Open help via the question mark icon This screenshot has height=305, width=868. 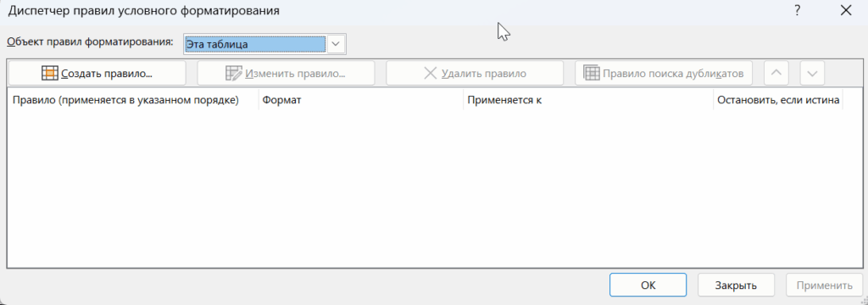(798, 10)
